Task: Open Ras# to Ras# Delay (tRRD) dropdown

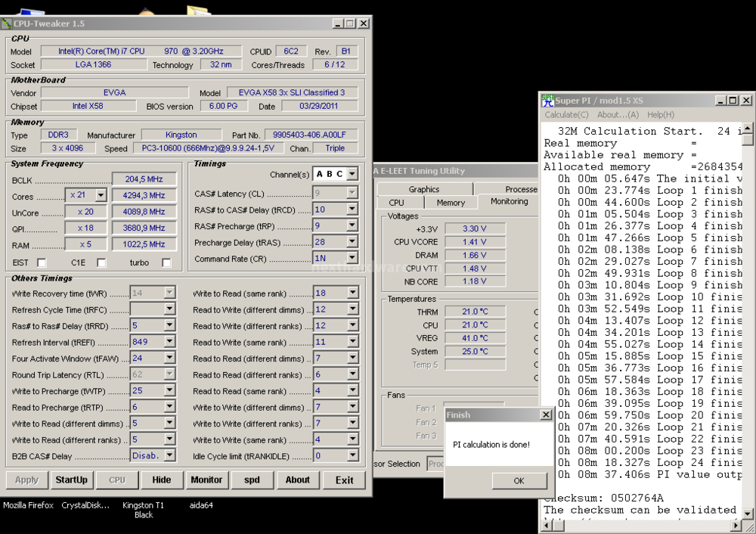Action: (x=169, y=325)
